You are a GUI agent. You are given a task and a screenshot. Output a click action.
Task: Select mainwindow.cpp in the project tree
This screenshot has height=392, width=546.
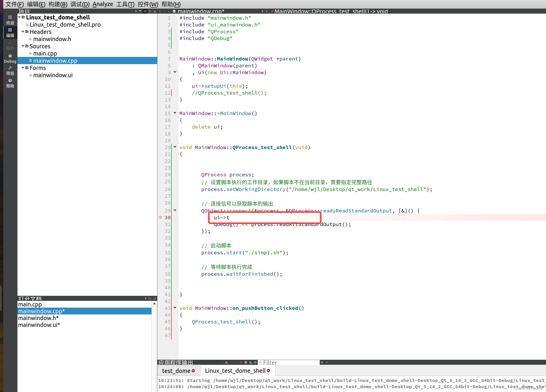[x=87, y=61]
